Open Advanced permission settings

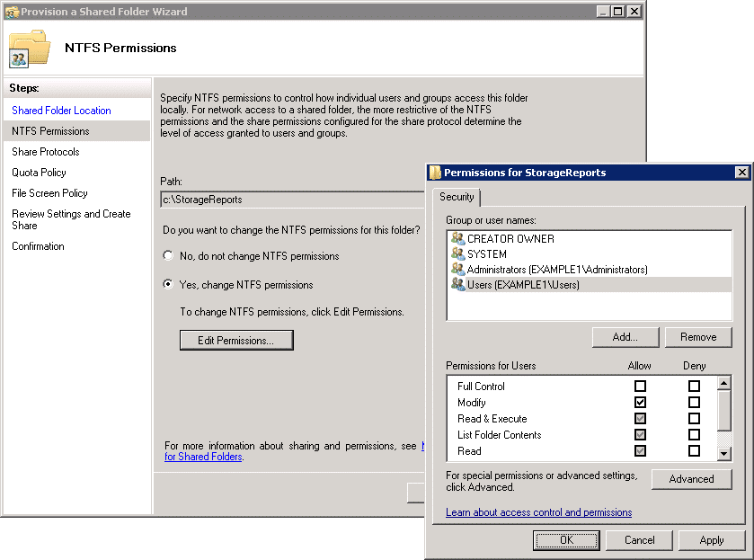tap(691, 479)
